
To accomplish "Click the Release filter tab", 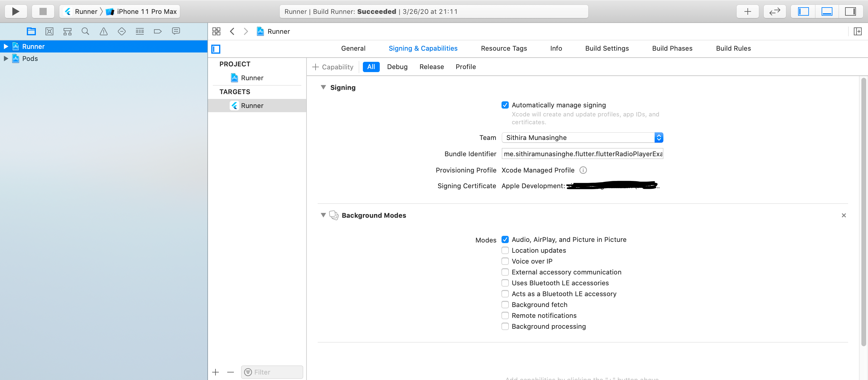I will tap(431, 66).
